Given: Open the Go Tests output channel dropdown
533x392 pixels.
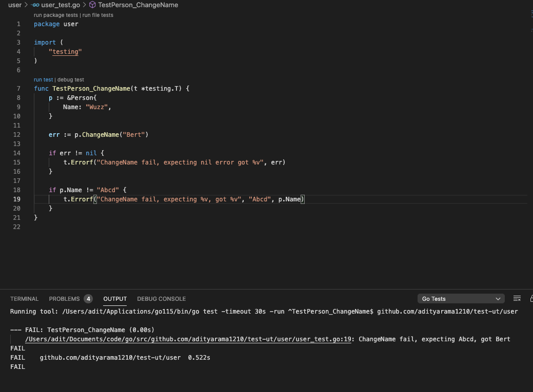Looking at the screenshot, I should point(460,299).
